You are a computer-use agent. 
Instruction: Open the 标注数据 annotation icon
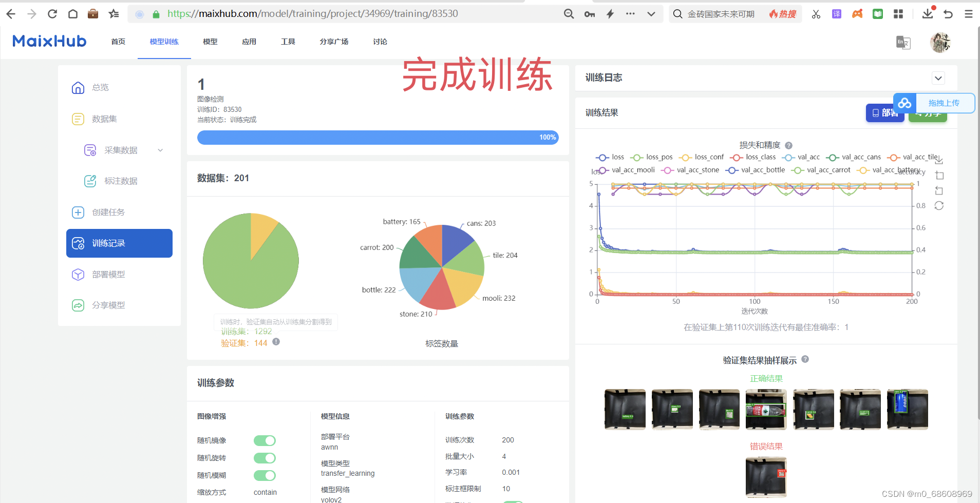90,181
